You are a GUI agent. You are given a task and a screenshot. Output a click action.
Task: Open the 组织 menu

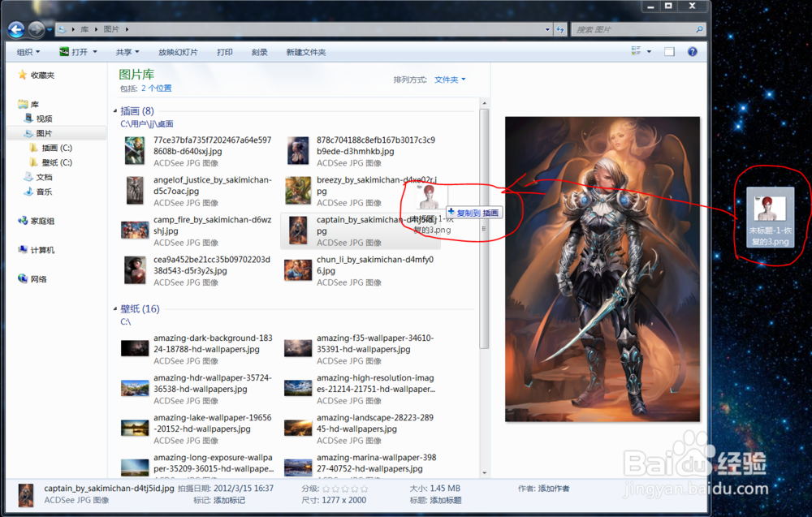(x=28, y=52)
